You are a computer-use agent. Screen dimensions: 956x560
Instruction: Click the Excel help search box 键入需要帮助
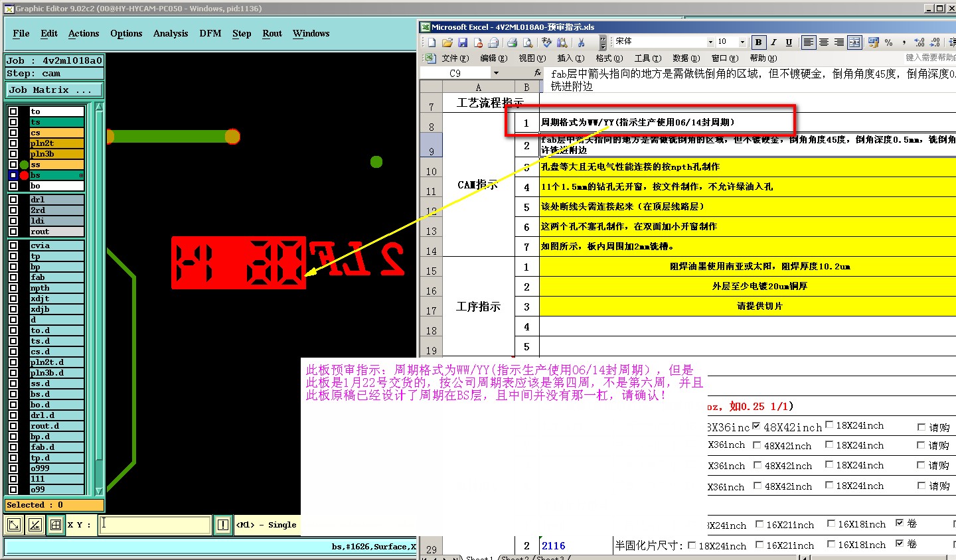tap(930, 58)
